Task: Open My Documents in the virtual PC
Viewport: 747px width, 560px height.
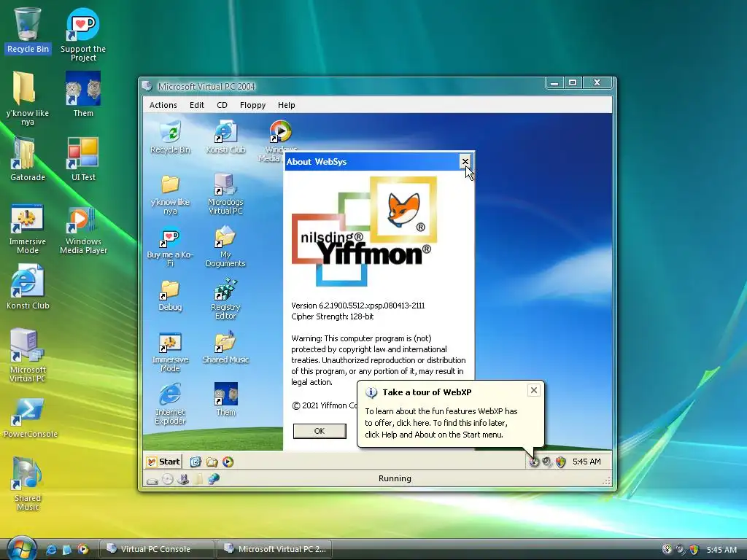Action: 225,246
